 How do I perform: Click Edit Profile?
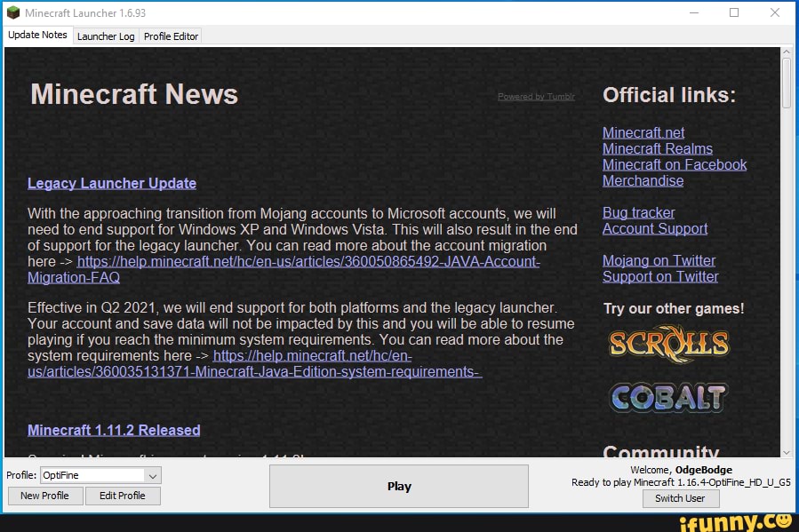tap(123, 496)
